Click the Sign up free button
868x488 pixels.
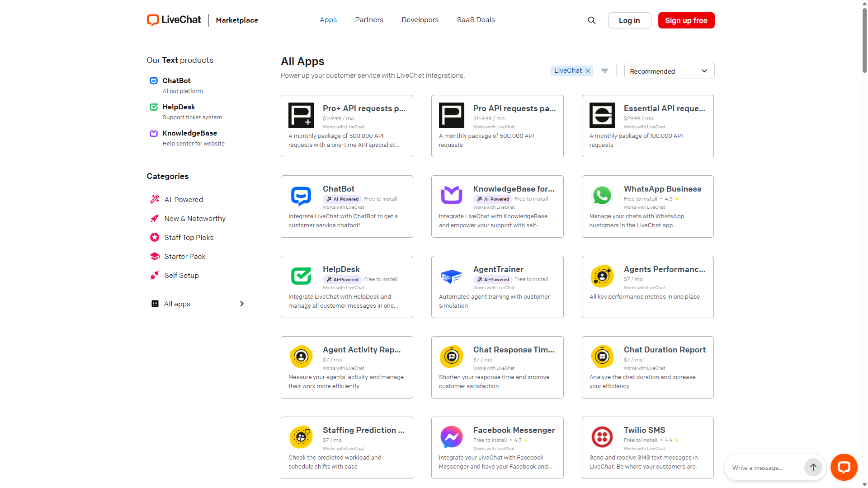[x=686, y=20]
